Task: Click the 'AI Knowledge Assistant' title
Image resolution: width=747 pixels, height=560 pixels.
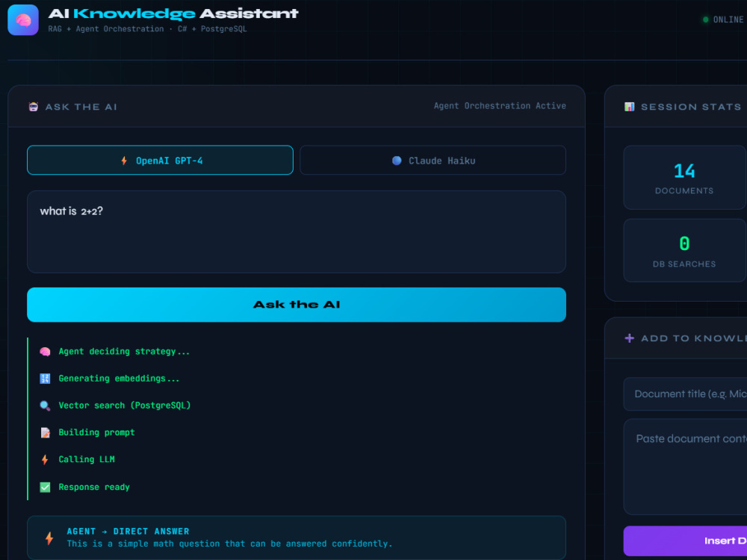Action: click(x=173, y=13)
